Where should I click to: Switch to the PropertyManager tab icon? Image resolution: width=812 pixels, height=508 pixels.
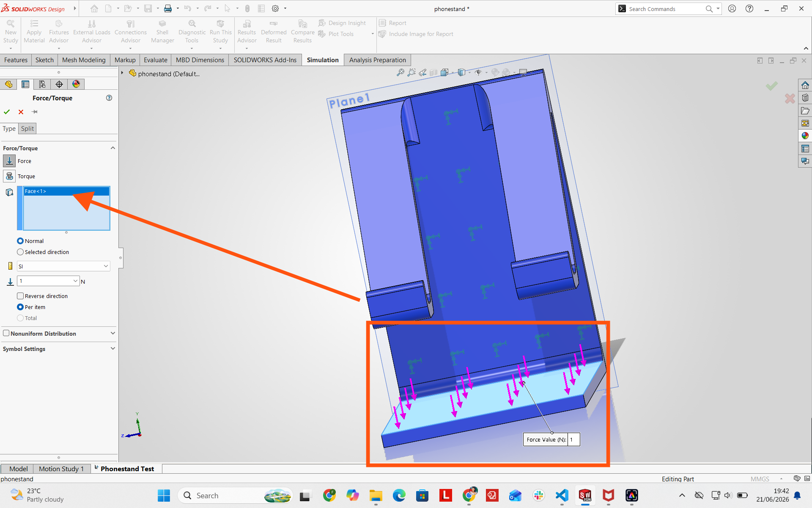[25, 84]
